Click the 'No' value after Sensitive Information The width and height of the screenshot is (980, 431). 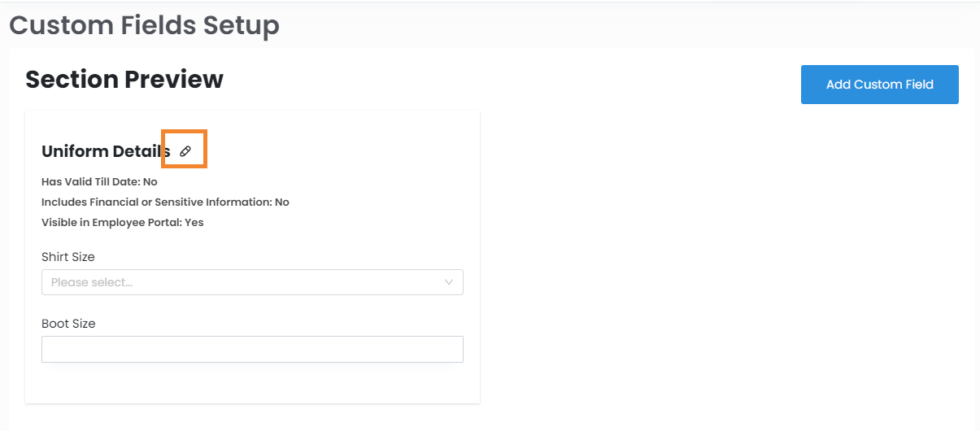coord(282,202)
